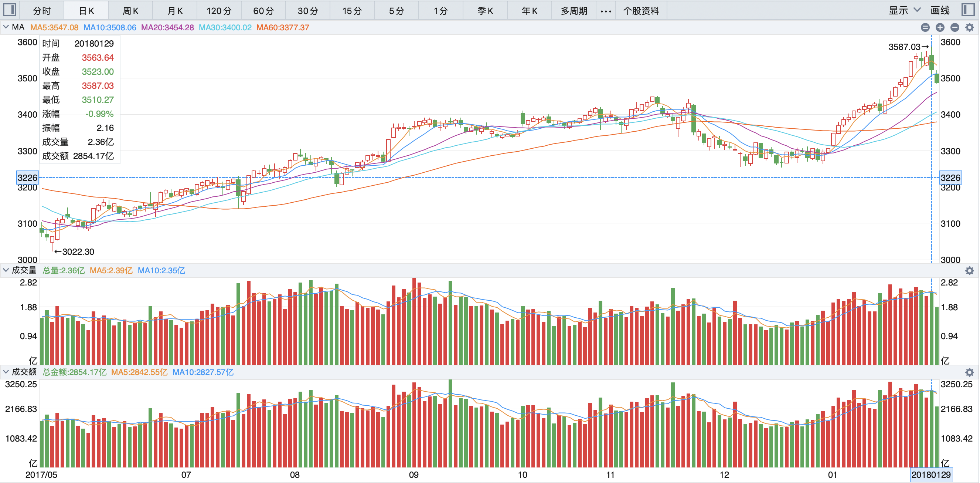Collapse the 成交量 panel chevron
The width and height of the screenshot is (980, 483).
tap(6, 270)
